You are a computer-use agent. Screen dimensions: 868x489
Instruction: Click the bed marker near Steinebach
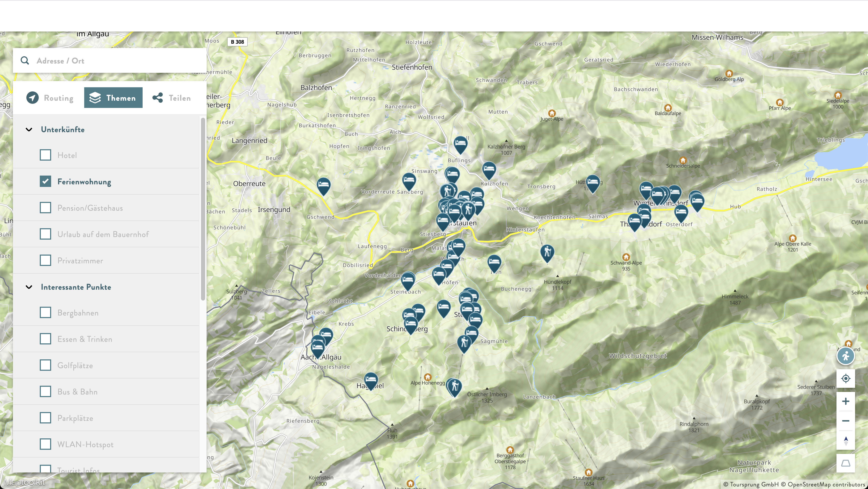pos(408,281)
